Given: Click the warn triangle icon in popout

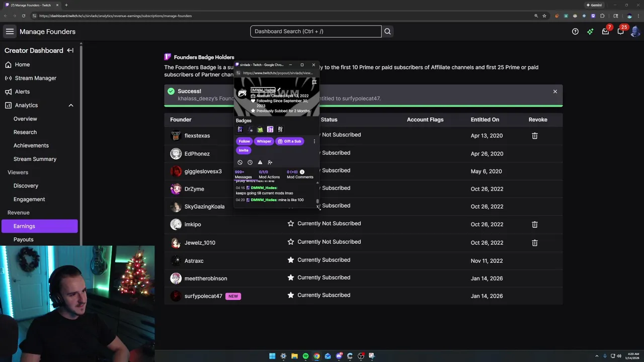Looking at the screenshot, I should click(260, 162).
